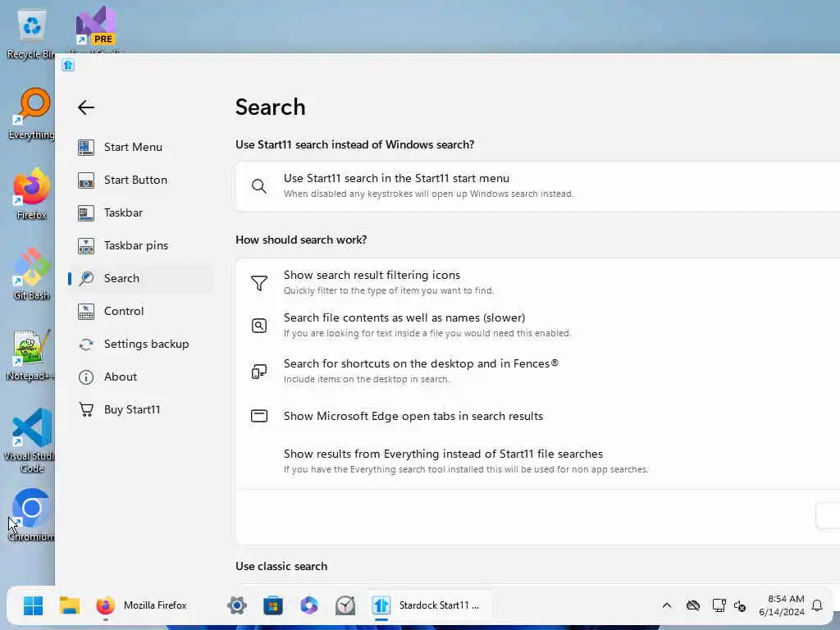Select the Visual Studio PRE desktop shortcut
This screenshot has width=840, height=630.
coord(95,30)
